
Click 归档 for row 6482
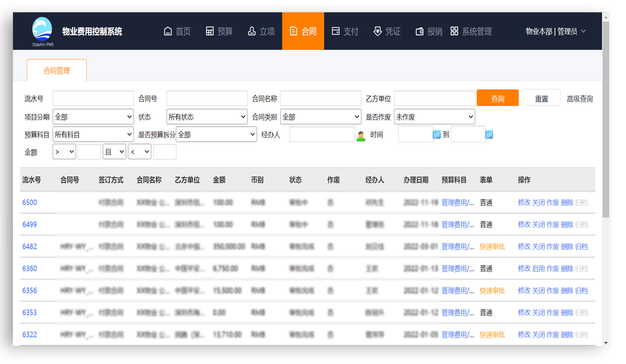pyautogui.click(x=582, y=246)
